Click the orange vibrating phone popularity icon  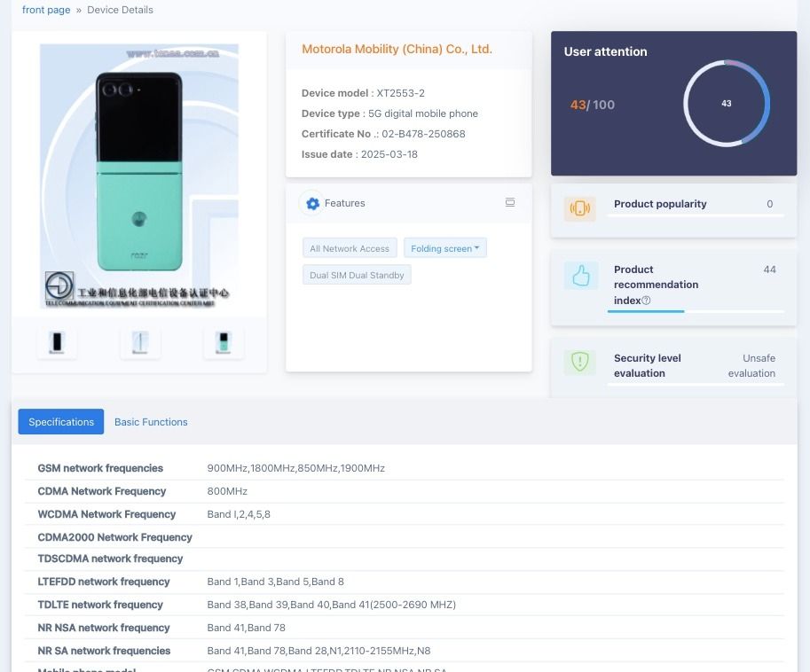click(x=579, y=208)
